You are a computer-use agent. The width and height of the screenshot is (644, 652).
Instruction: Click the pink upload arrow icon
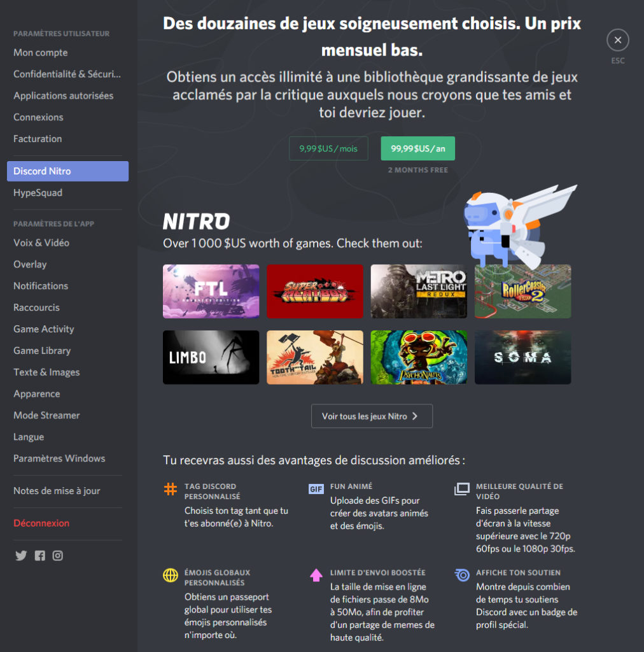click(x=316, y=575)
